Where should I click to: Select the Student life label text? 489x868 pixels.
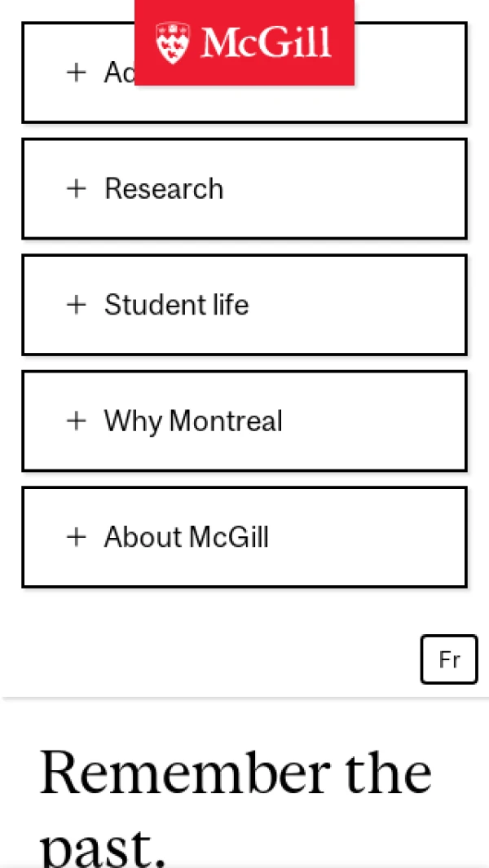tap(177, 305)
